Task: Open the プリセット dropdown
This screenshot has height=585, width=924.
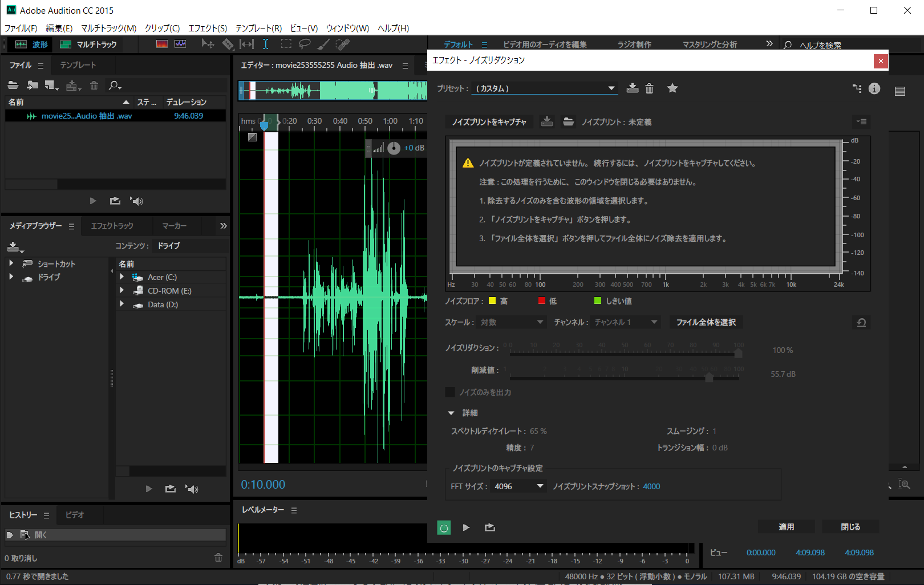Action: pos(546,88)
